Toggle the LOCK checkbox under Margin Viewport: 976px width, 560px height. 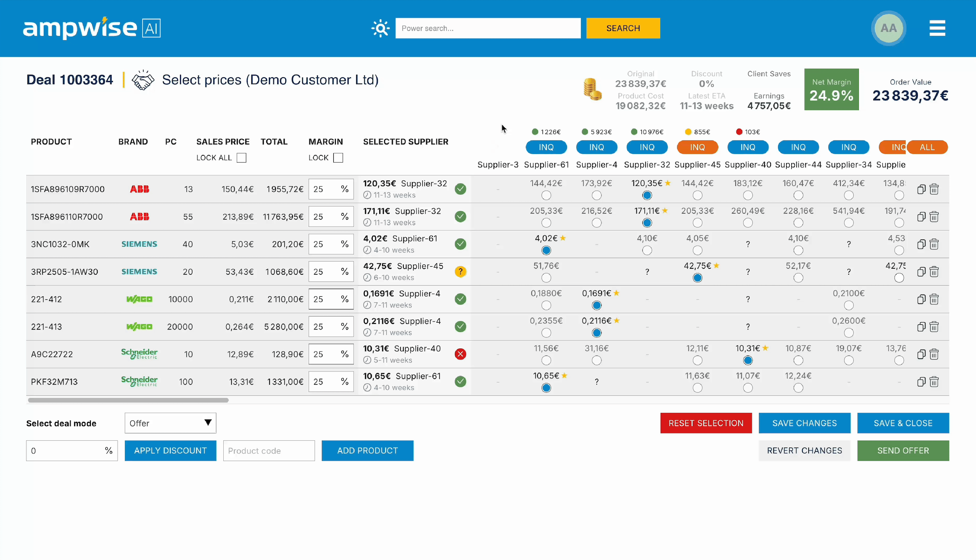point(338,158)
